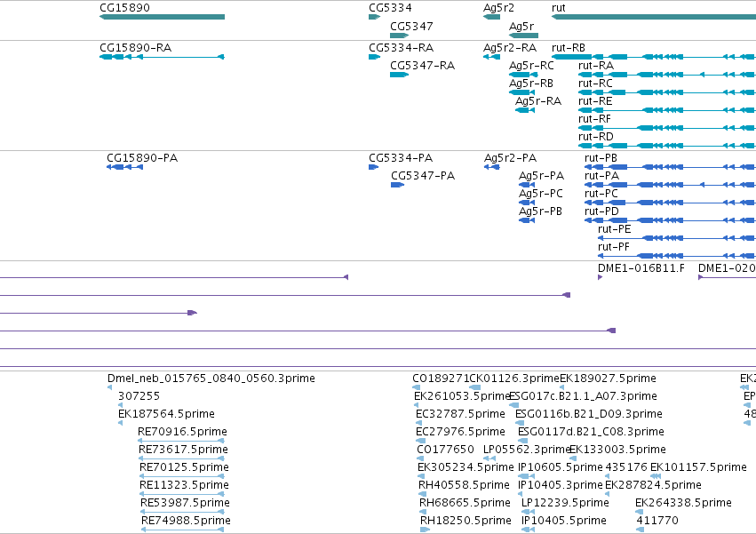Screen dimensions: 756x534
Task: Select EST RE73617.5prime
Action: tap(183, 450)
